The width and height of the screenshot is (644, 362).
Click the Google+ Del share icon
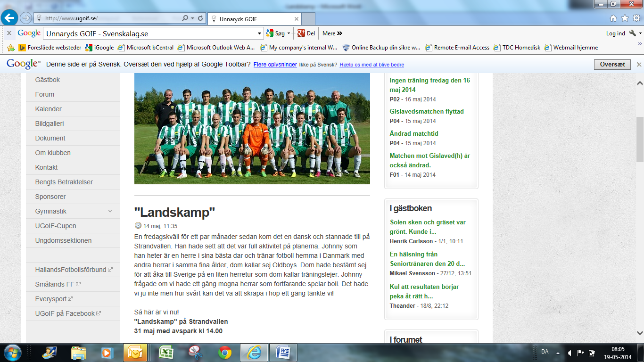[x=301, y=33]
